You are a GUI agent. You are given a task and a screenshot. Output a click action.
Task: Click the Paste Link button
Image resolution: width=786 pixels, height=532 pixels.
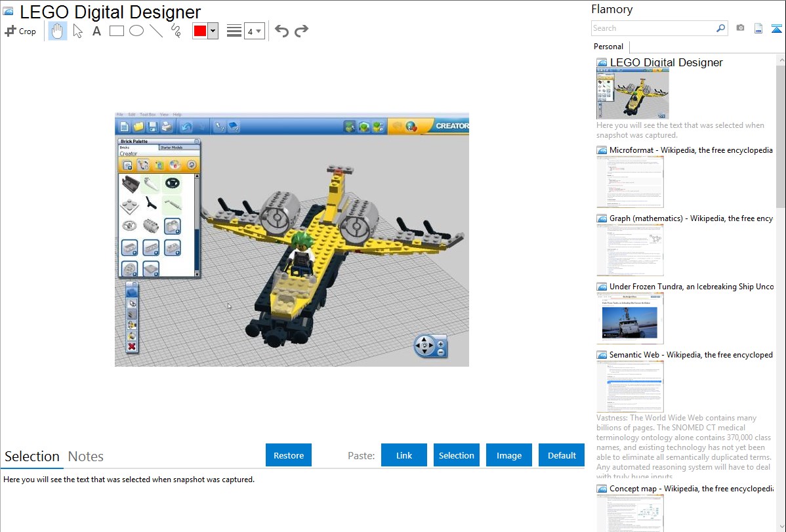click(404, 455)
